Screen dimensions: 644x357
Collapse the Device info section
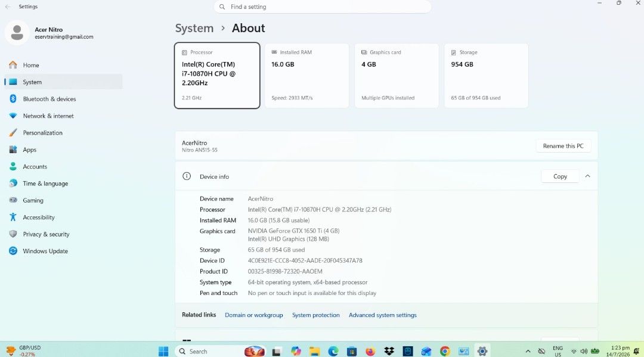point(587,176)
